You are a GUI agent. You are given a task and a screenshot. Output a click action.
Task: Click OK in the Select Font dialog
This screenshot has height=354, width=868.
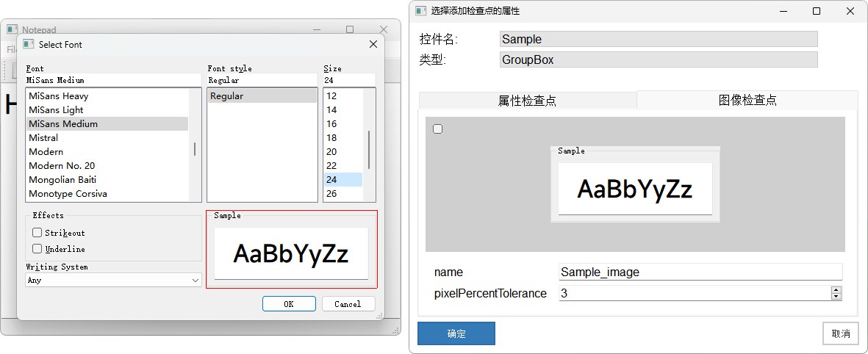[289, 304]
